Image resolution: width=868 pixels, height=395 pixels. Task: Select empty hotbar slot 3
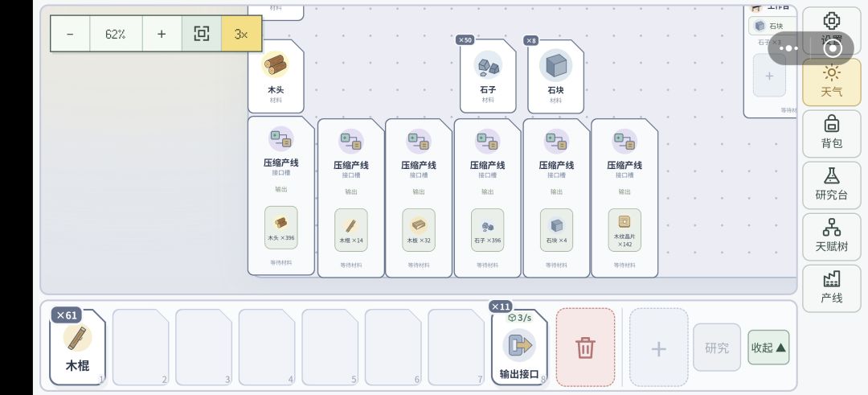tap(203, 348)
